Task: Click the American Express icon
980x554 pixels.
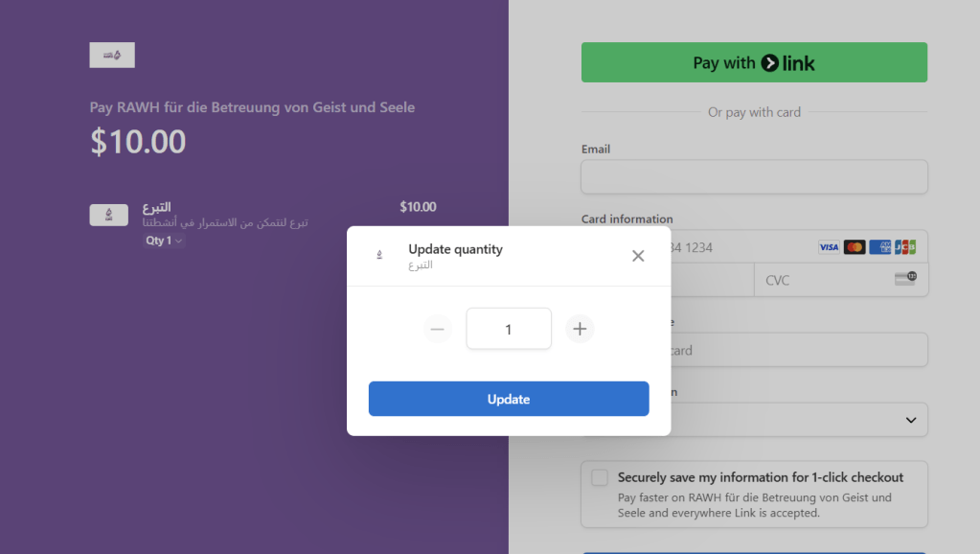Action: coord(880,247)
